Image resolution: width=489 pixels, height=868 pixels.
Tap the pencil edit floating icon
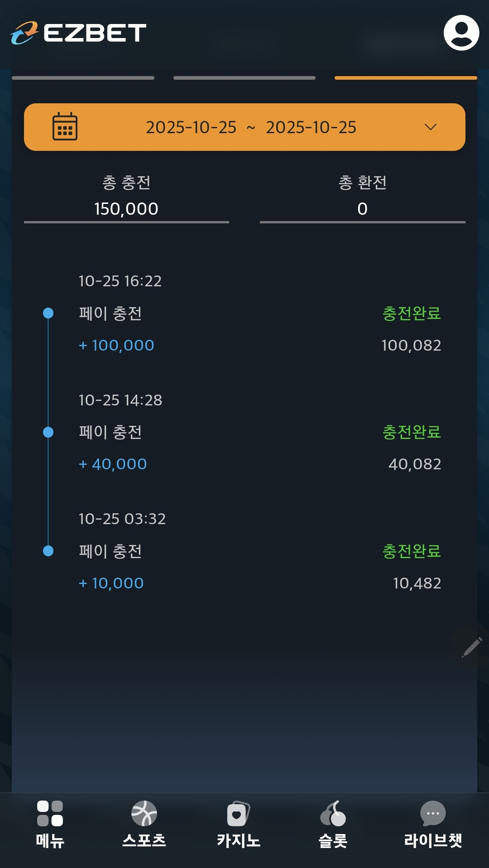click(x=471, y=647)
